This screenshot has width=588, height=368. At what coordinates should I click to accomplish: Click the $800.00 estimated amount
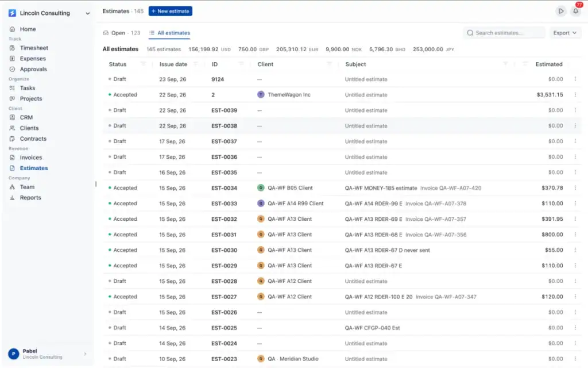pyautogui.click(x=552, y=235)
